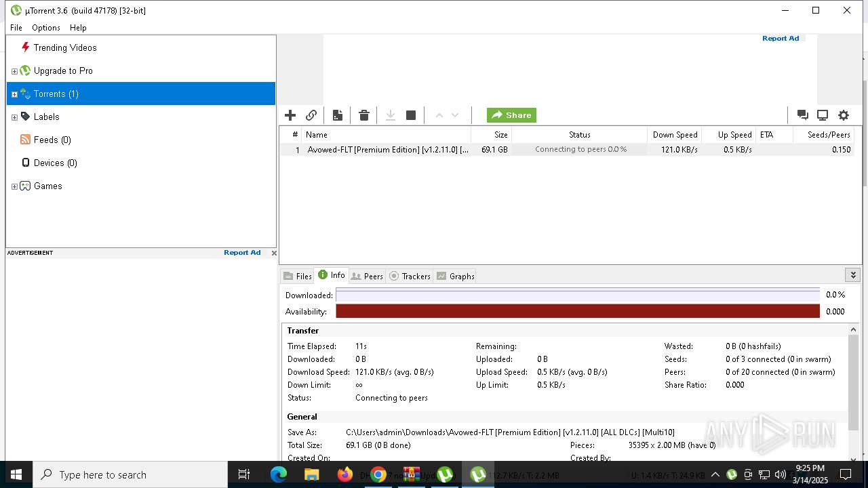
Task: Click Report Ad link in top banner
Action: point(781,39)
